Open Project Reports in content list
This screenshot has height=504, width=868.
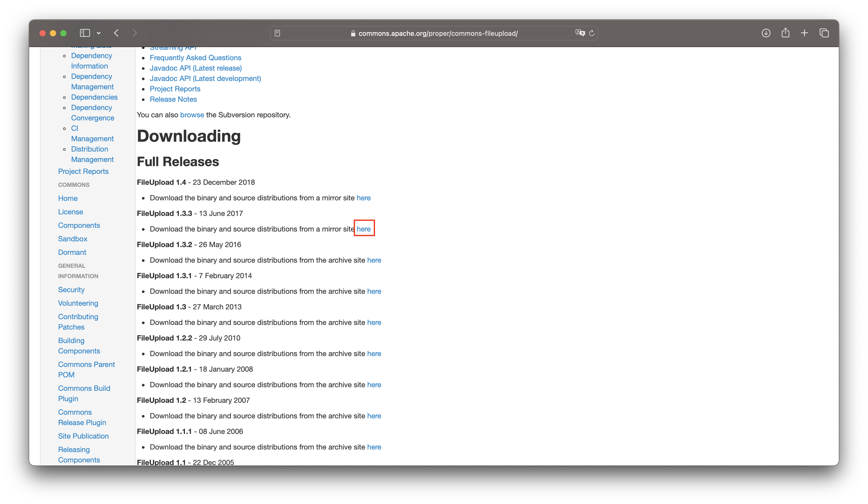(175, 89)
